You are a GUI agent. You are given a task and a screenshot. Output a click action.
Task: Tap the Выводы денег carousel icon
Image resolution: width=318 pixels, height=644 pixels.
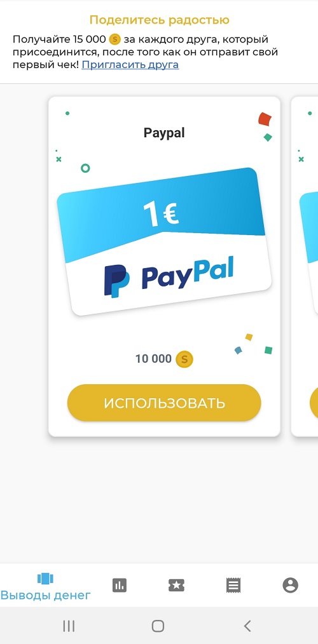[45, 579]
